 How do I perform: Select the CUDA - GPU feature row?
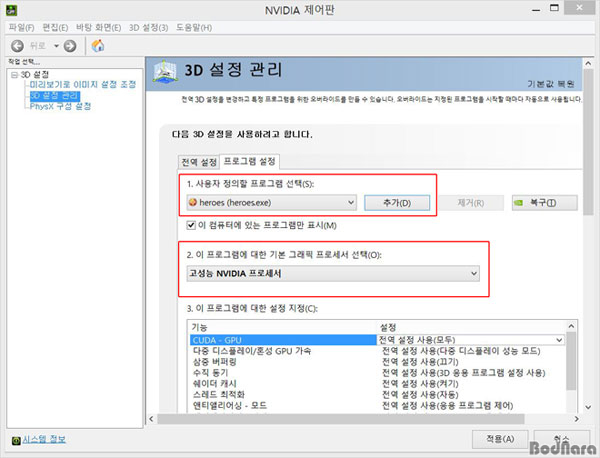pos(283,340)
